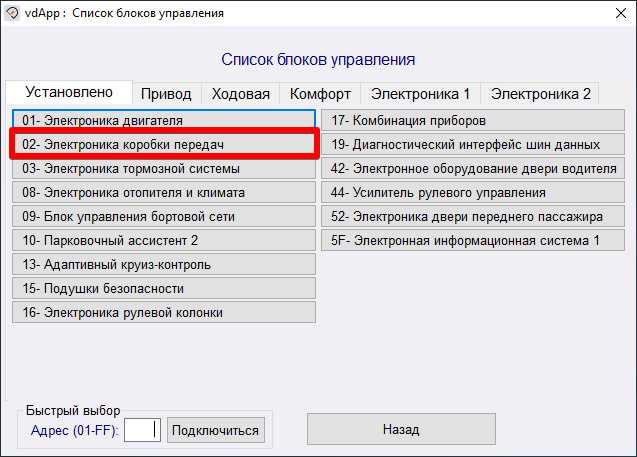Screen dimensions: 637x457
Task: Select 19- Диагностический интерфейс шин данных
Action: click(473, 144)
